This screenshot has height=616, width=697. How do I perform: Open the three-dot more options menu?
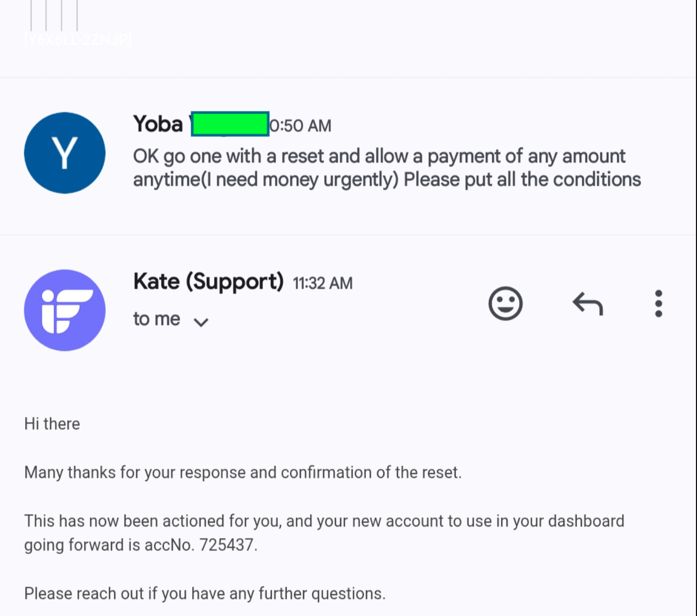click(x=658, y=304)
